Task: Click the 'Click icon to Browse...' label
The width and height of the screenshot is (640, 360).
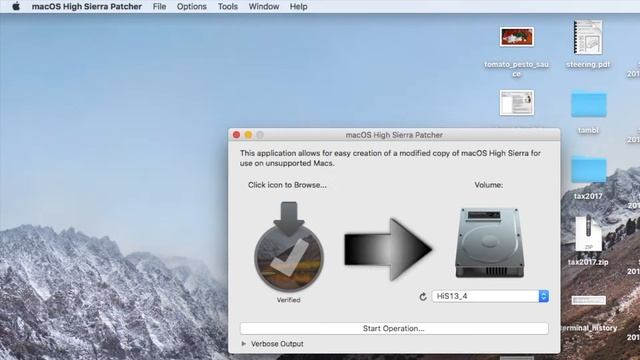Action: tap(287, 185)
